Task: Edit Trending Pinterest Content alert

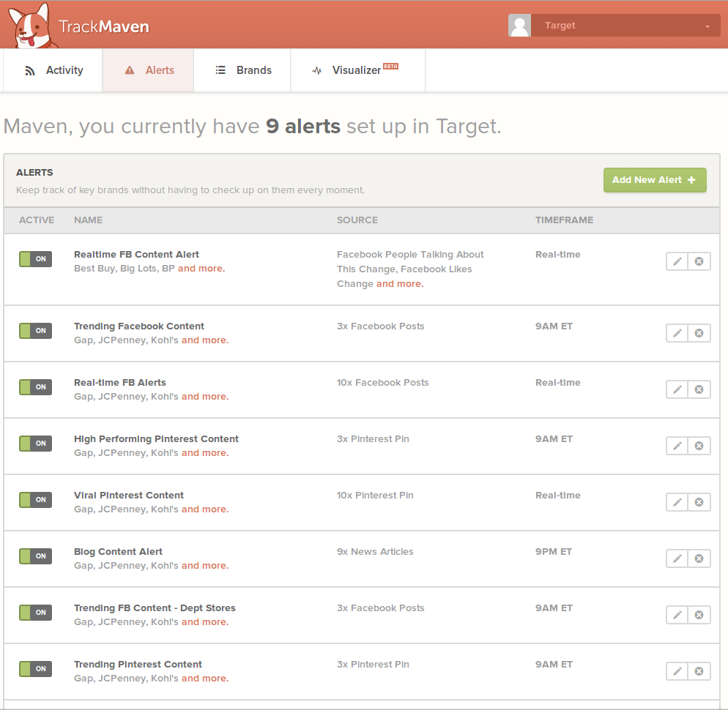Action: 677,671
